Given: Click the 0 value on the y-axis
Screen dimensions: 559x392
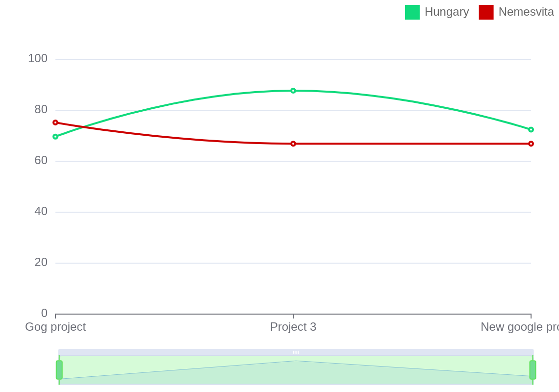Looking at the screenshot, I should 44,313.
